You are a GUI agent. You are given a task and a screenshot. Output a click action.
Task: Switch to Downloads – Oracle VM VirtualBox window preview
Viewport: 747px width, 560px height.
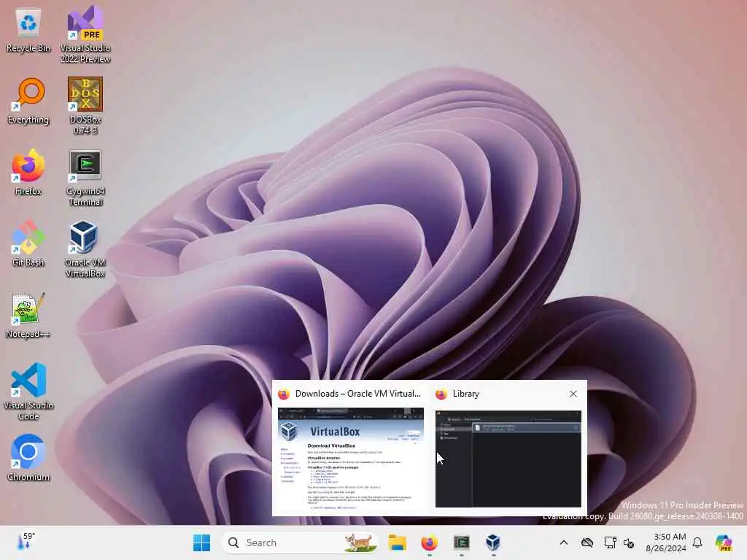[x=351, y=459]
